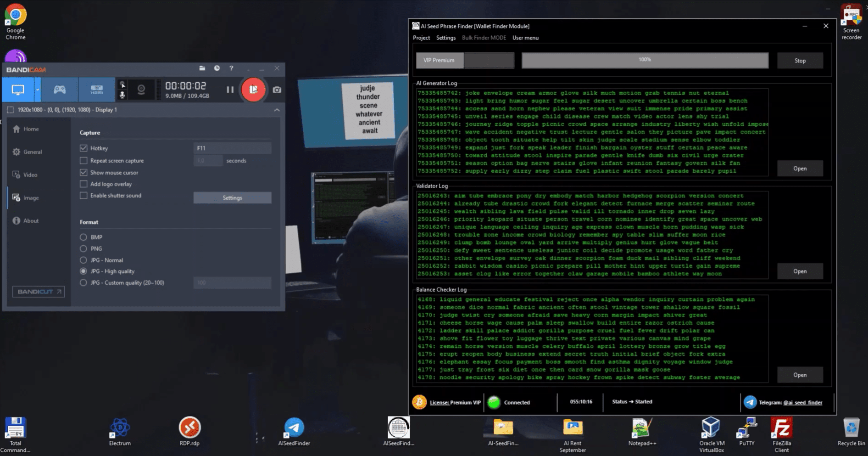The width and height of the screenshot is (868, 456).
Task: Click the JPG custom quality value field
Action: tap(232, 283)
